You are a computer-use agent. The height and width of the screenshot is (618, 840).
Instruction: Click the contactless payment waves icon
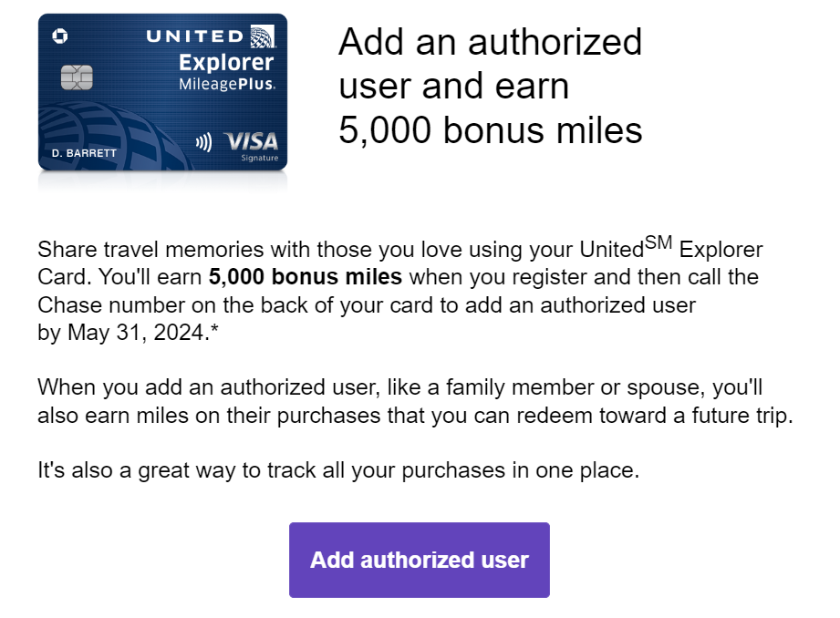point(204,141)
